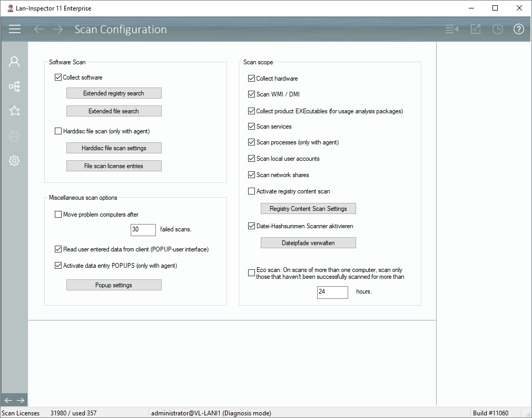Enable Harddisc file scan checkbox

pyautogui.click(x=58, y=131)
